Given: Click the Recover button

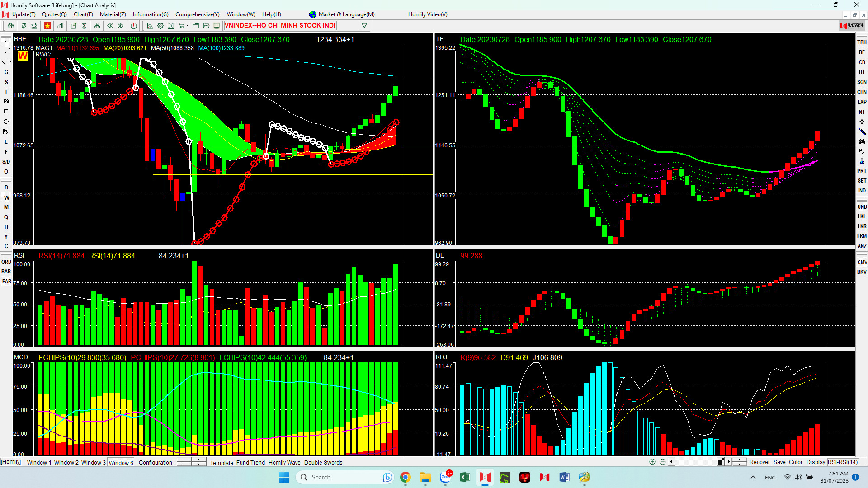Looking at the screenshot, I should coord(759,462).
